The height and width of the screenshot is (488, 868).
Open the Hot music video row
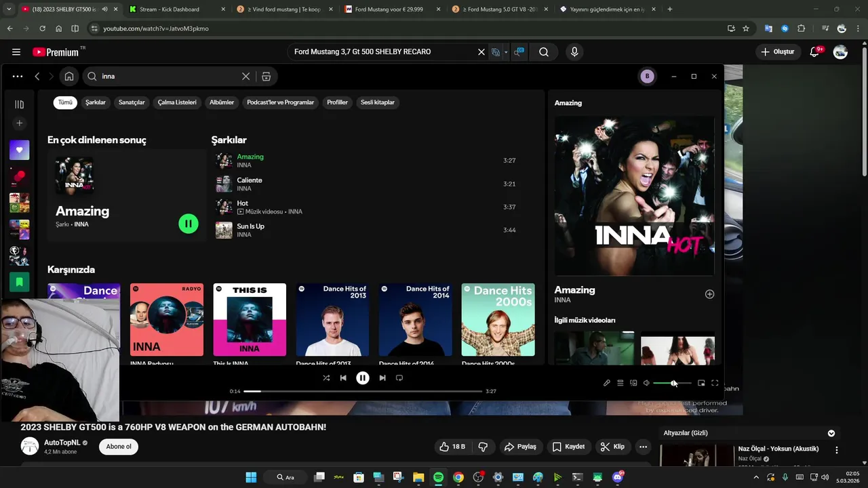pos(366,207)
